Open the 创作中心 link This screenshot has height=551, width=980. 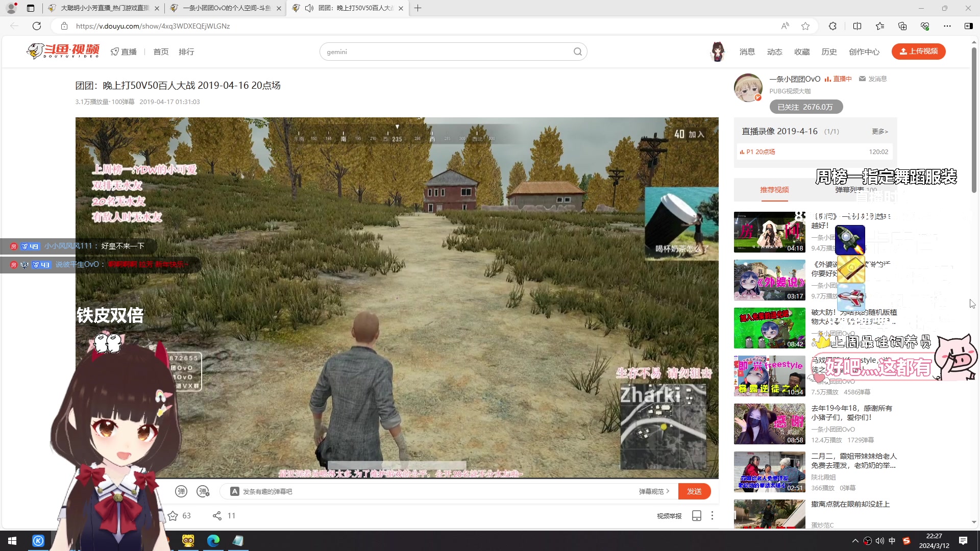click(864, 52)
